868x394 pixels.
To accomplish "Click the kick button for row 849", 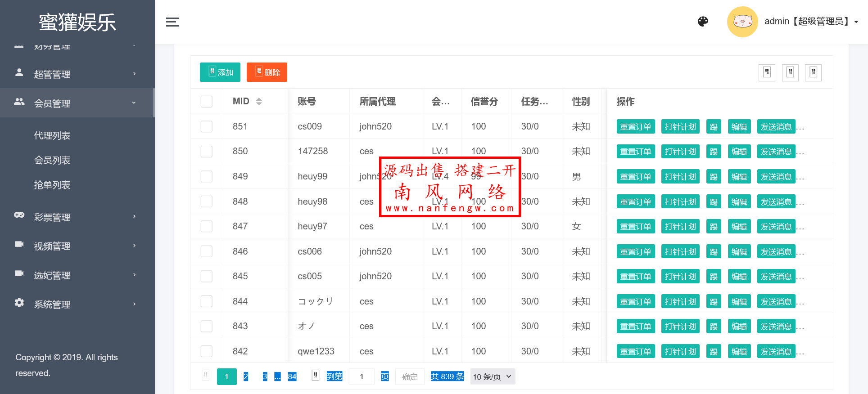I will pyautogui.click(x=714, y=177).
